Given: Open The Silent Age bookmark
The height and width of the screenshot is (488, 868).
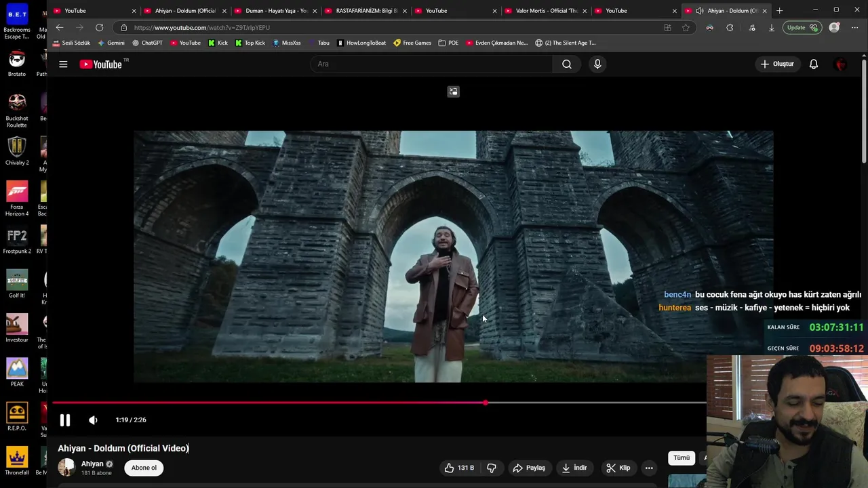Looking at the screenshot, I should pyautogui.click(x=565, y=43).
